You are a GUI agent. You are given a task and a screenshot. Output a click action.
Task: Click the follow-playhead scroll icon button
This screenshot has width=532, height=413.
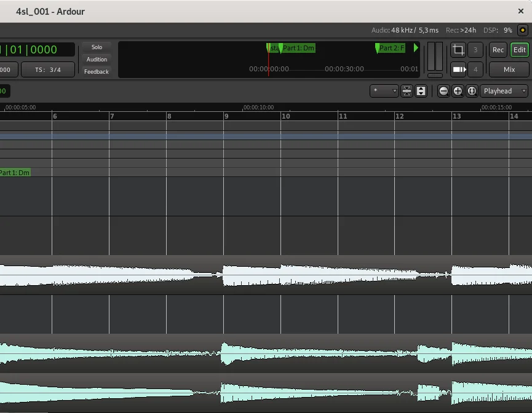pos(458,69)
